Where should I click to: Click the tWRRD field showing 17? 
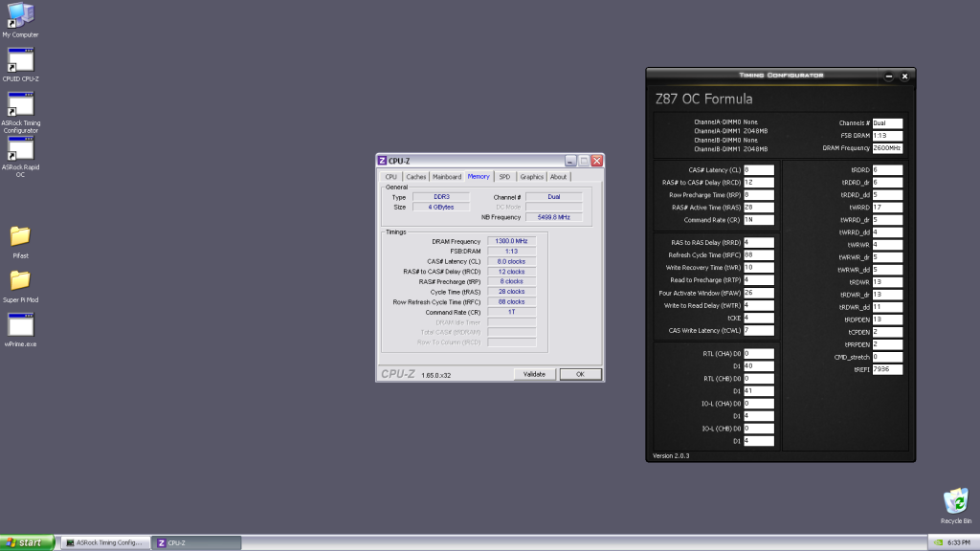(887, 208)
